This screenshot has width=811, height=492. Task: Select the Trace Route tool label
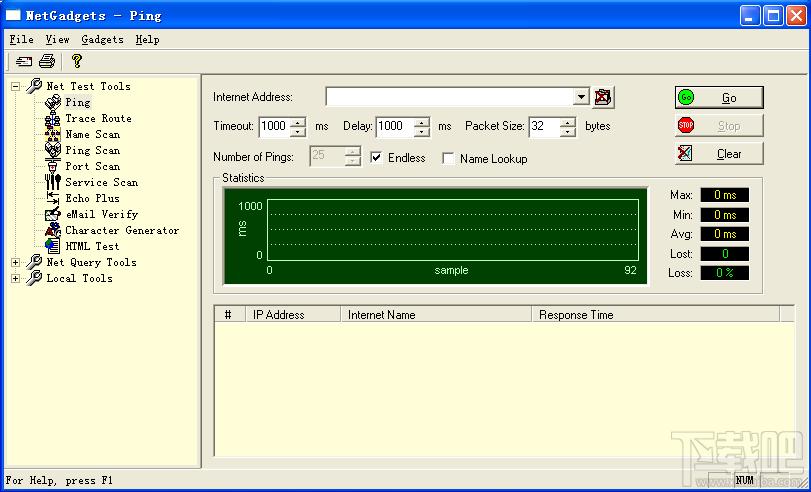coord(98,118)
